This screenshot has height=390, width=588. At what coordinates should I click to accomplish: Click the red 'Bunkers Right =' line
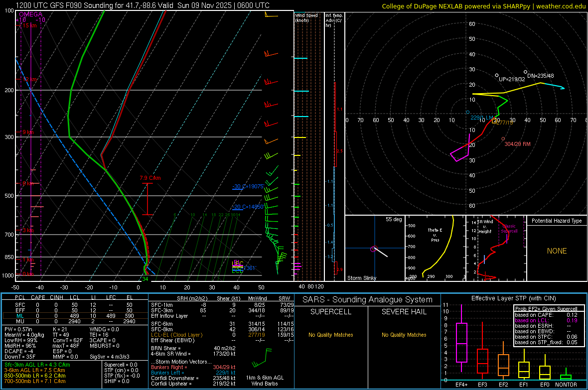[193, 367]
